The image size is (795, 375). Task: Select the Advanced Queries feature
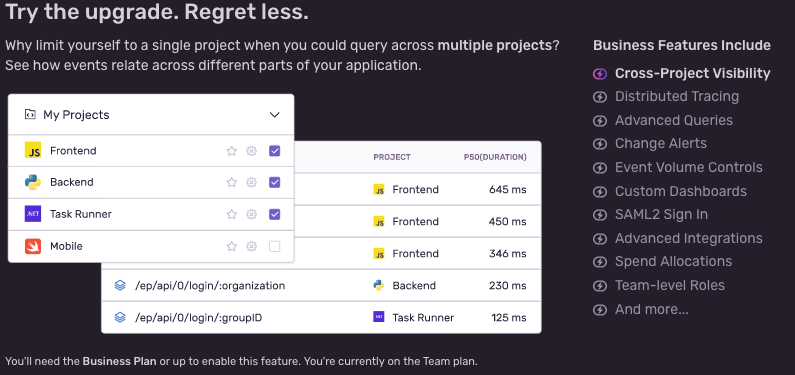click(674, 121)
